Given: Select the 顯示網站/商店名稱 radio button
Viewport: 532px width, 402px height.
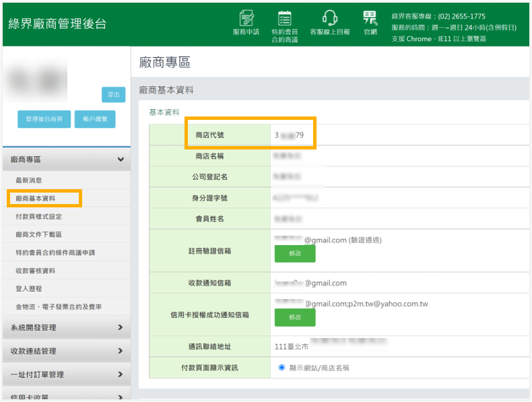Looking at the screenshot, I should click(x=281, y=368).
